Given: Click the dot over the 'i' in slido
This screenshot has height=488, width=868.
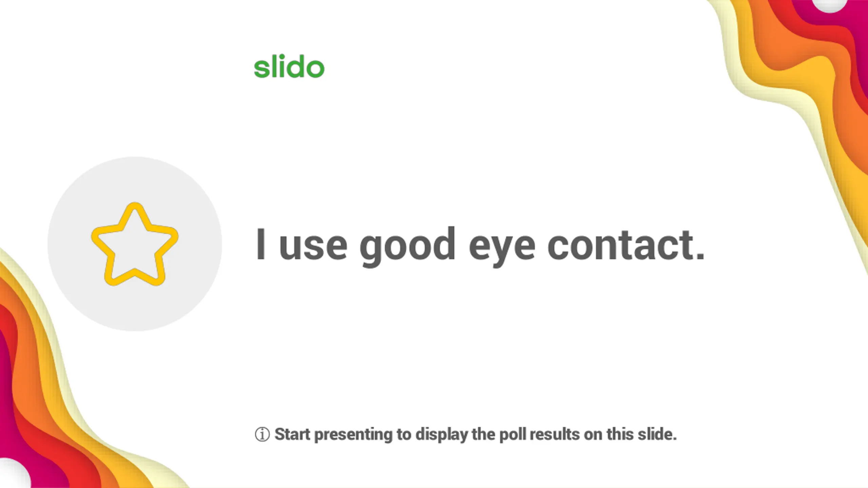Looking at the screenshot, I should pos(282,57).
